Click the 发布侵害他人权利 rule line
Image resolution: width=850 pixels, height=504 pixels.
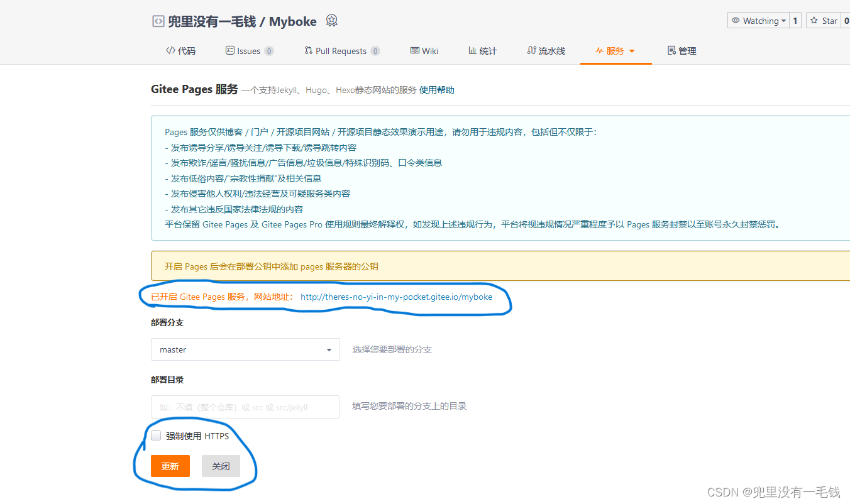pos(258,194)
